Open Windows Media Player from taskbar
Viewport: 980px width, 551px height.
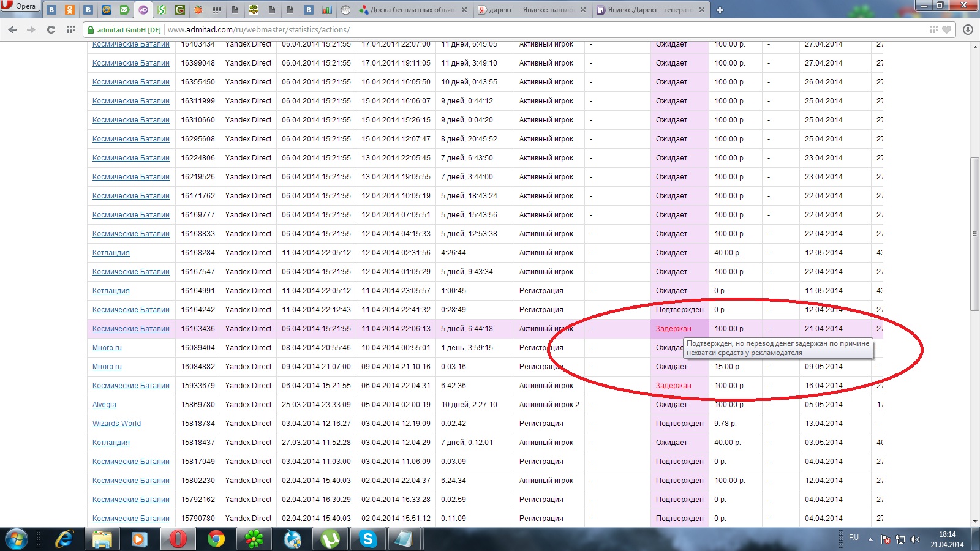140,539
